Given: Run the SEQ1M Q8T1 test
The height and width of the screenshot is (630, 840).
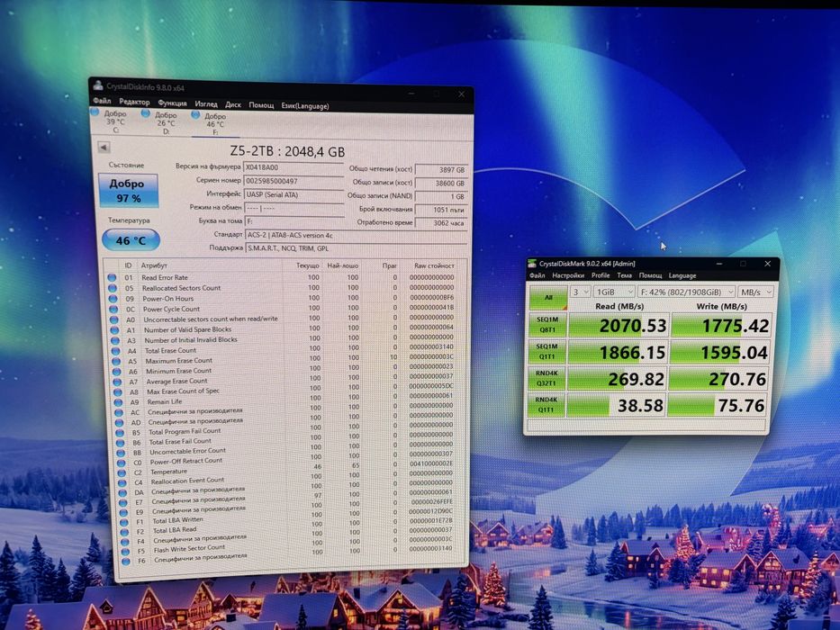Looking at the screenshot, I should (547, 325).
